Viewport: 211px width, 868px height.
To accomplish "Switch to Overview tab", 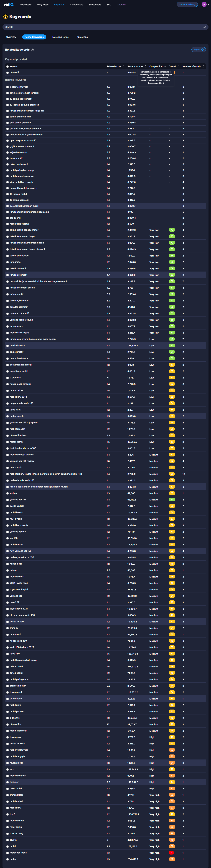I will (x=11, y=37).
